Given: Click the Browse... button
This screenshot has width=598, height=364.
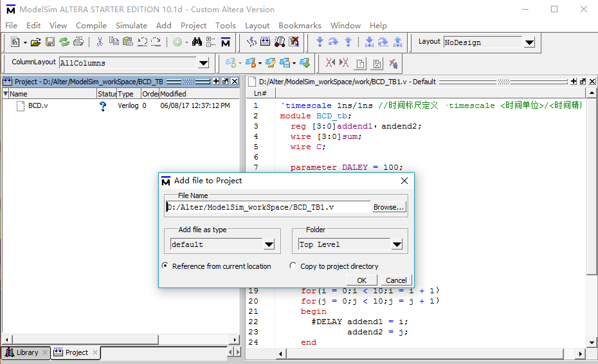Looking at the screenshot, I should [x=388, y=207].
